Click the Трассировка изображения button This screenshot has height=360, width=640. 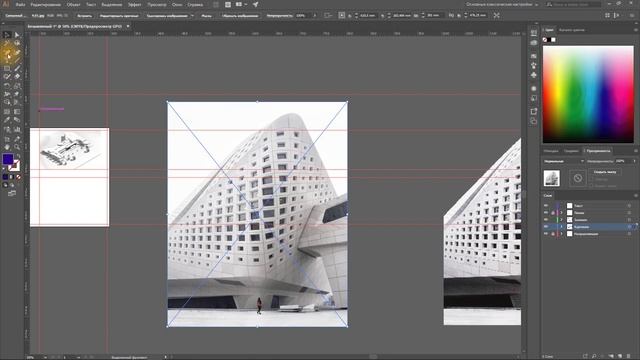click(167, 16)
